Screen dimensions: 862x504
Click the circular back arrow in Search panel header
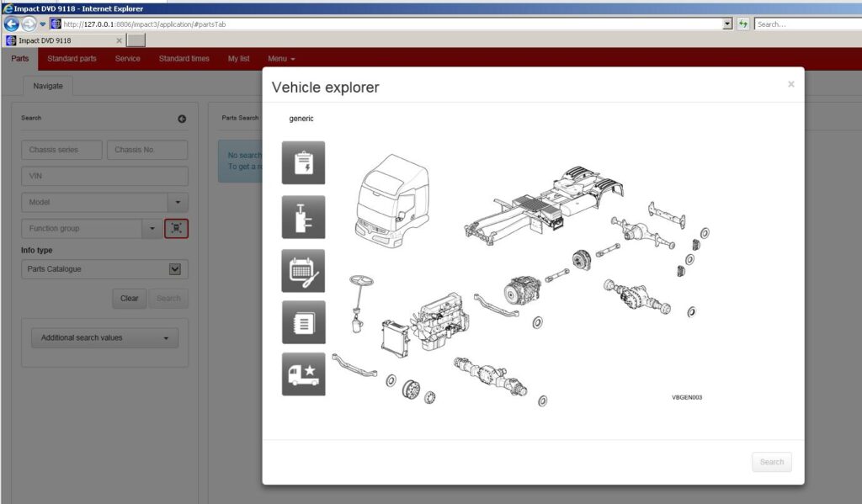(181, 119)
